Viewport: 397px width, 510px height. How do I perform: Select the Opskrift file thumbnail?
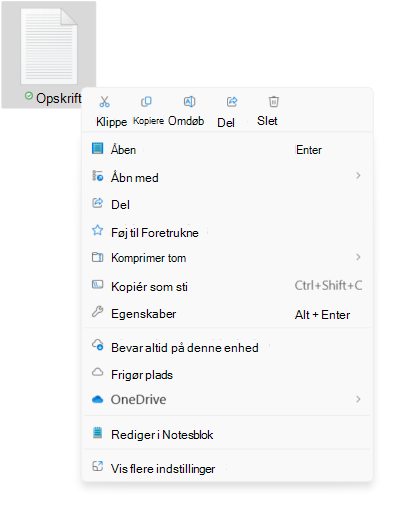click(x=49, y=46)
